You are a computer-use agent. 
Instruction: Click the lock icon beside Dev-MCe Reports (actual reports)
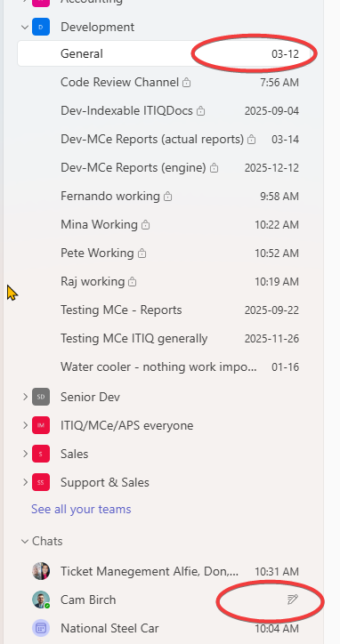[251, 140]
